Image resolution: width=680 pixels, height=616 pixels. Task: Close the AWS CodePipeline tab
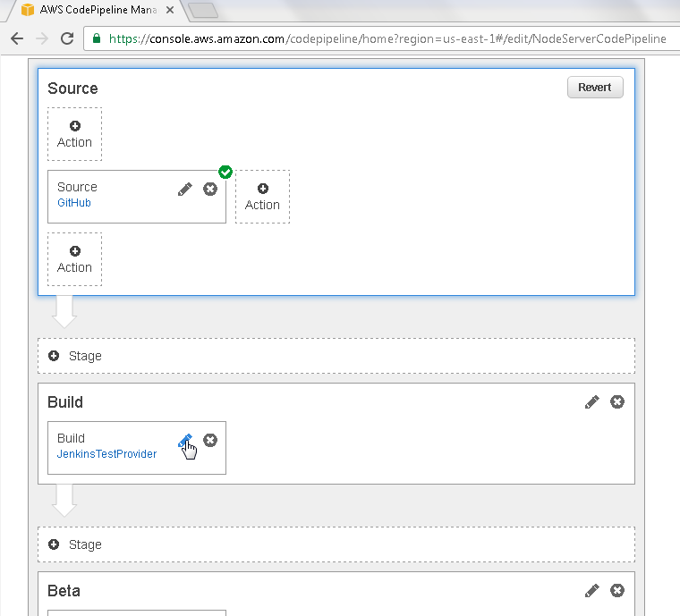tap(170, 10)
